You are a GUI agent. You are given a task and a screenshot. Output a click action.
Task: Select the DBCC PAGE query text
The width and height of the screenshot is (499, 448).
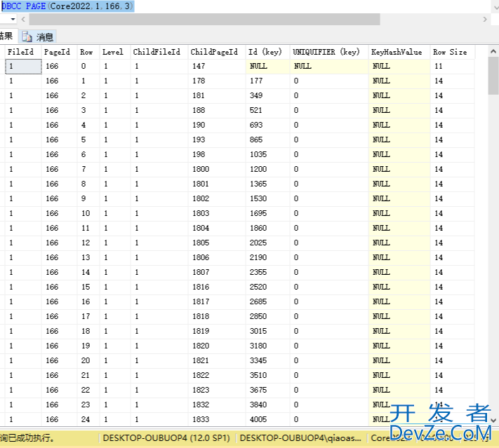pos(67,6)
